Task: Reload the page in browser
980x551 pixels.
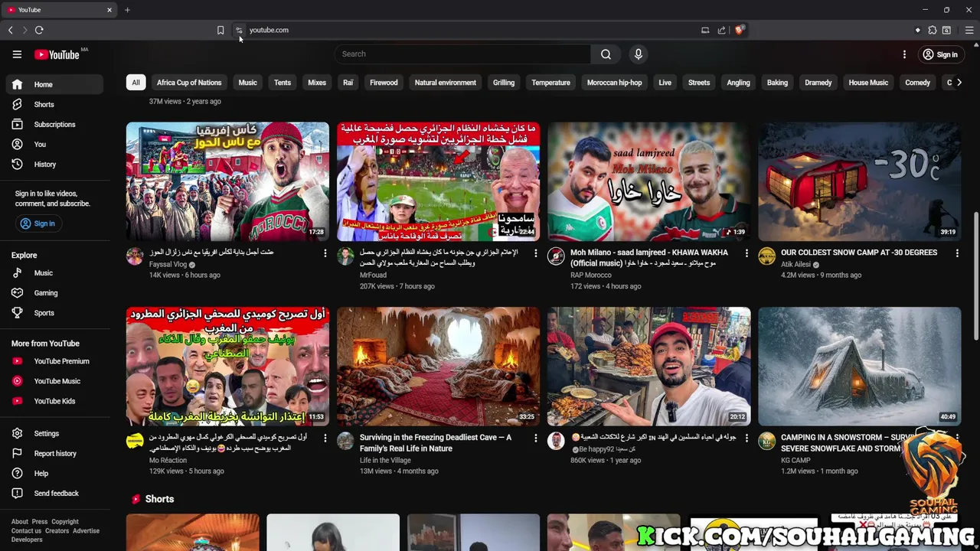Action: (39, 30)
